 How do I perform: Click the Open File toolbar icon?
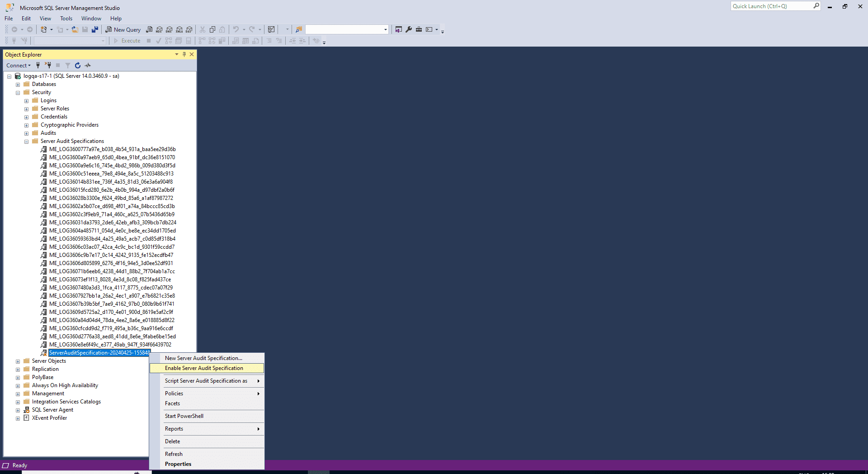point(75,29)
